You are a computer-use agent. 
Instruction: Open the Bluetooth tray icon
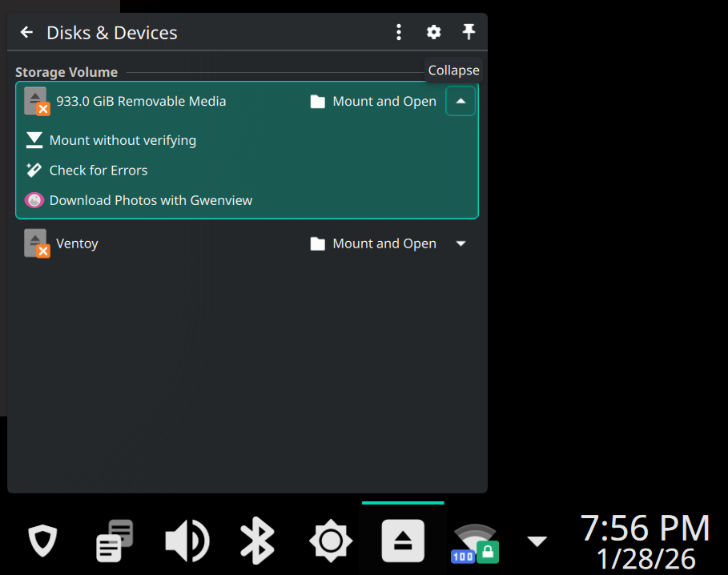pyautogui.click(x=258, y=541)
